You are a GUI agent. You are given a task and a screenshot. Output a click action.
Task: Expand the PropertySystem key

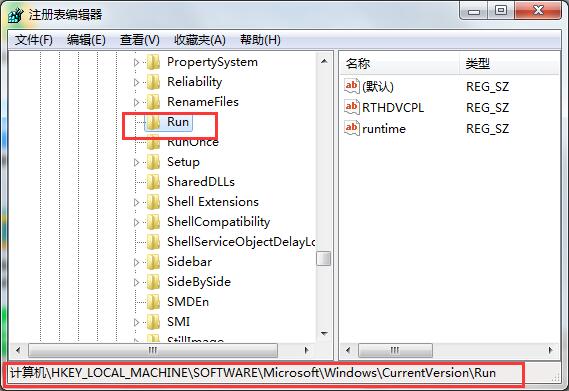[x=136, y=62]
